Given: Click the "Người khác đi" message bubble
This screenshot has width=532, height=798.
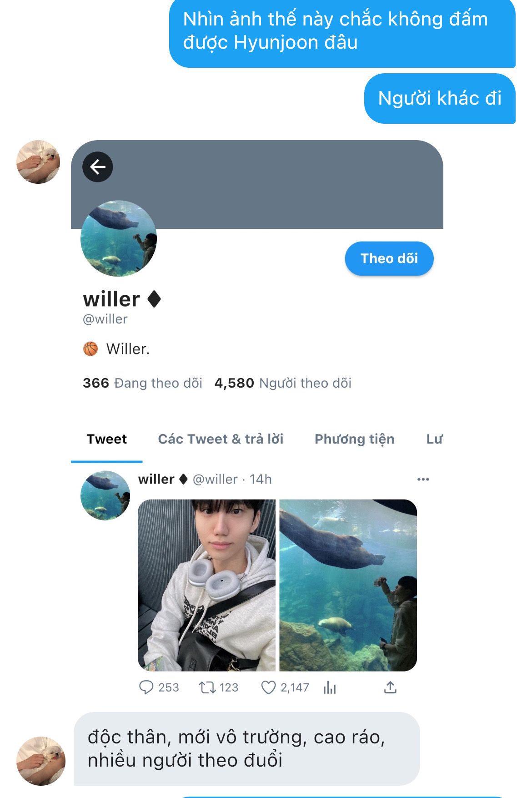Looking at the screenshot, I should (440, 98).
